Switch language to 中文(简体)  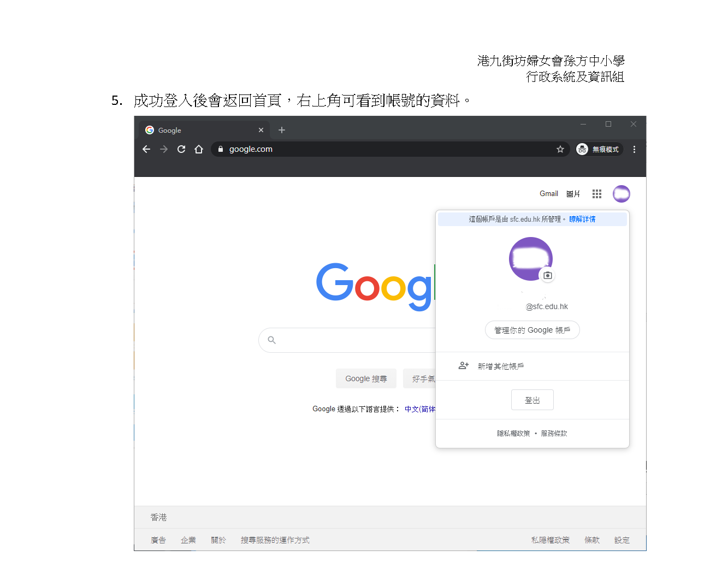coord(420,409)
